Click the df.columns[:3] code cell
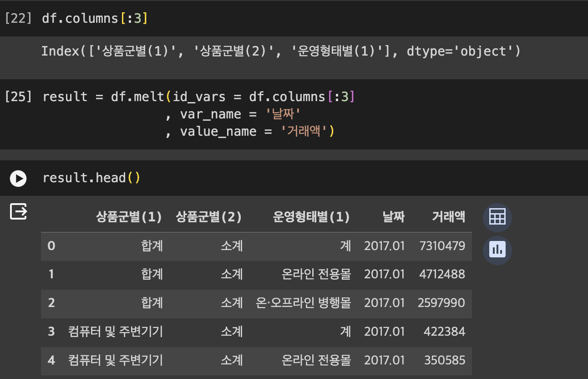 coord(294,18)
